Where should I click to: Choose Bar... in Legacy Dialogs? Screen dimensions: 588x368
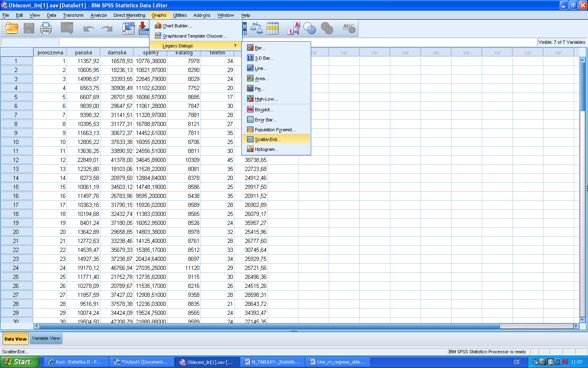click(276, 48)
